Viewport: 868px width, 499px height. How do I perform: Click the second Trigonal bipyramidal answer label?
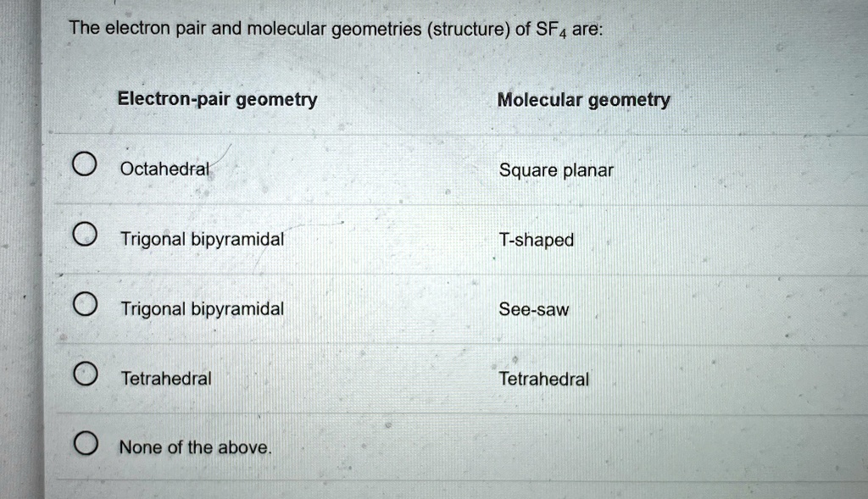point(201,308)
